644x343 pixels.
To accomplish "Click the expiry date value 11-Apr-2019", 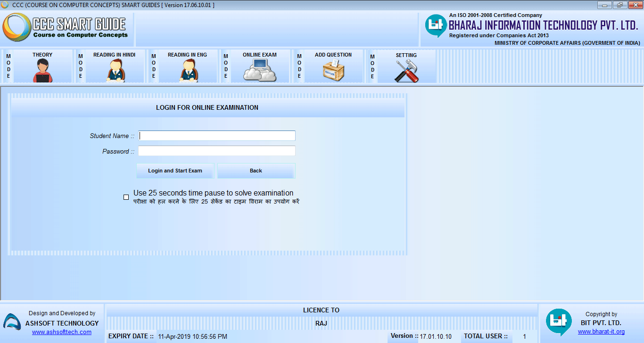I will coord(192,336).
